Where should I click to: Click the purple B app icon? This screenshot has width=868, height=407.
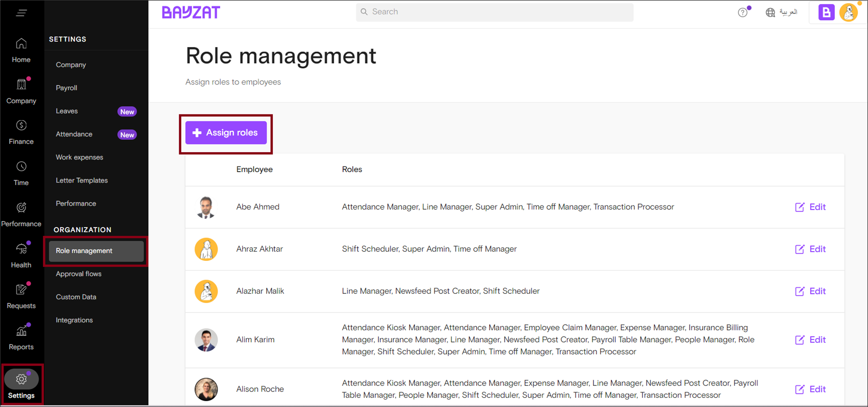pyautogui.click(x=826, y=12)
